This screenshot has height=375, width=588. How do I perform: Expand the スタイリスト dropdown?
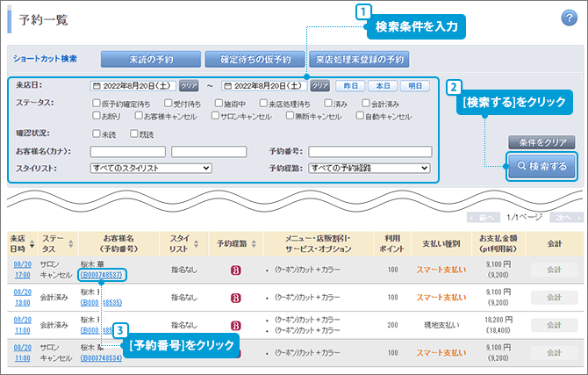tap(151, 167)
